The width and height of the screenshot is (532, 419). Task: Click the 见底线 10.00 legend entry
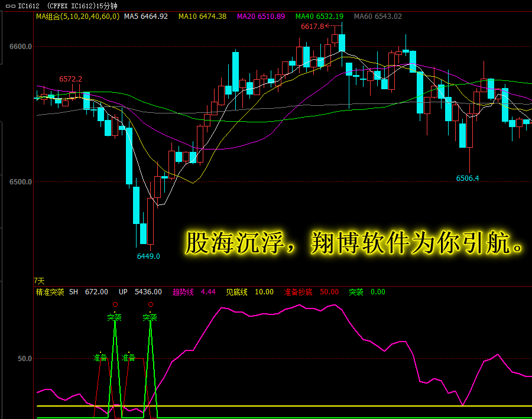[x=250, y=292]
